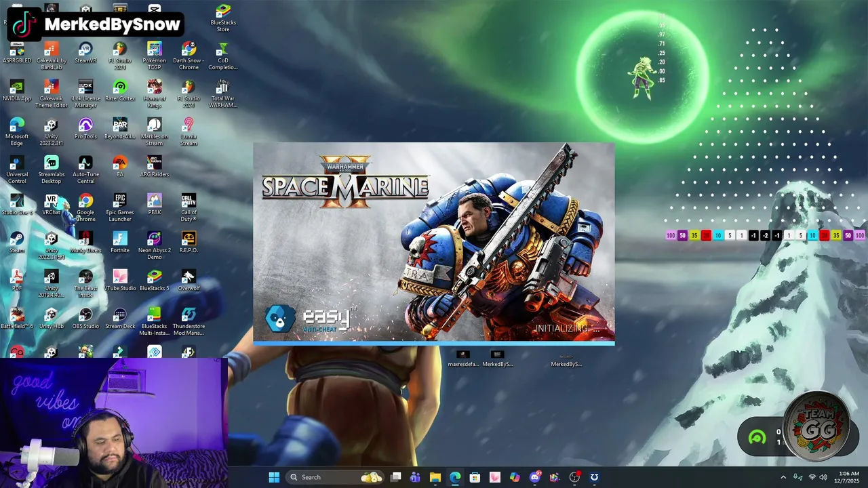
Task: Click the taskbar Search box
Action: tap(335, 477)
